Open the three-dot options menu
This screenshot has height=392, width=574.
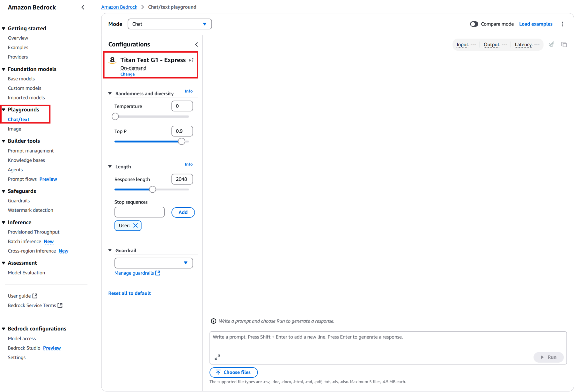pos(563,24)
